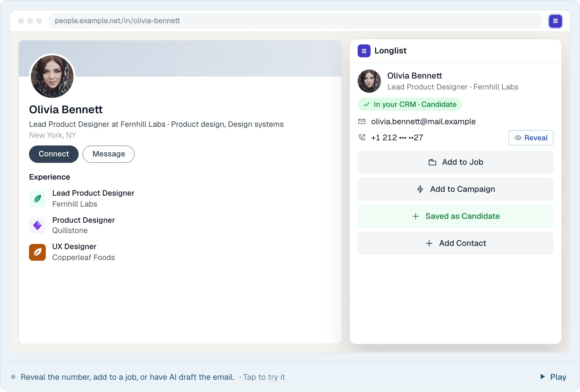
Task: Click the panel subtitle Lead Product Designer · Fernhill Labs
Action: pos(453,87)
